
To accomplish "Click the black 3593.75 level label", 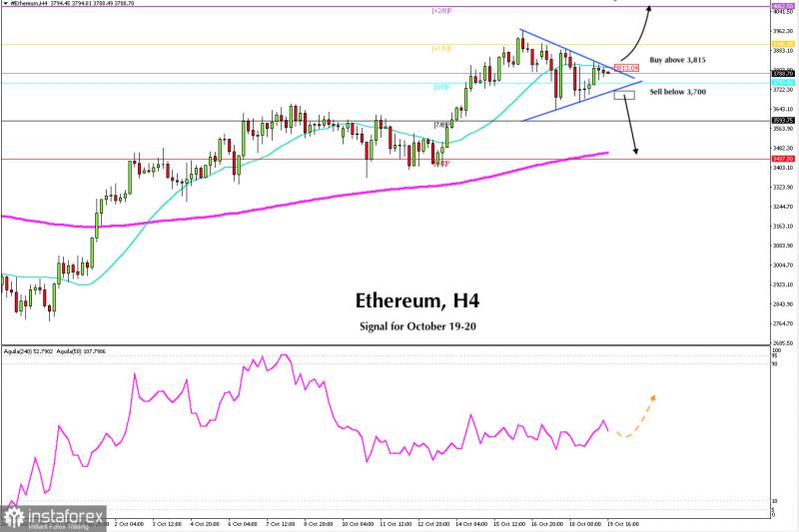I will 783,121.
